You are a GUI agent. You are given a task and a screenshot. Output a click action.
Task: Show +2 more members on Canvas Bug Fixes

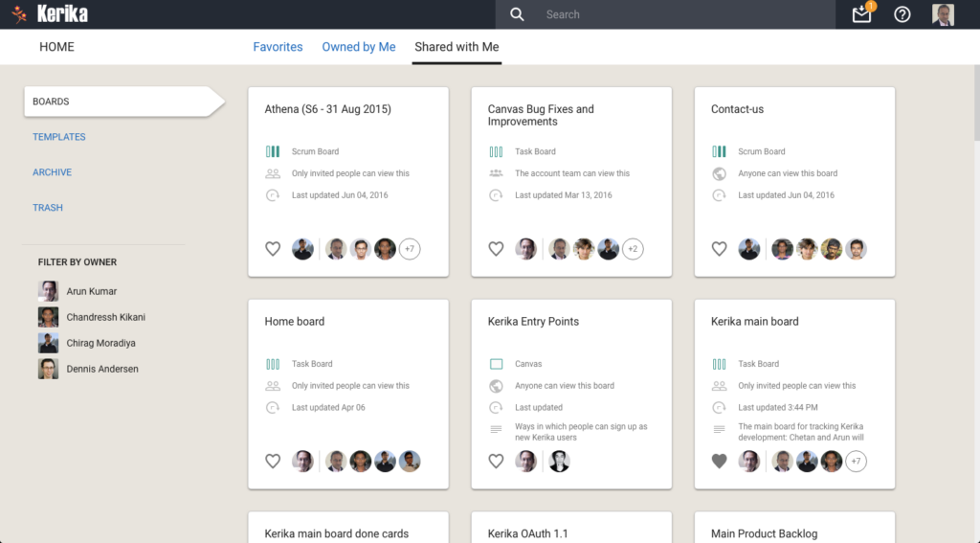click(x=633, y=249)
